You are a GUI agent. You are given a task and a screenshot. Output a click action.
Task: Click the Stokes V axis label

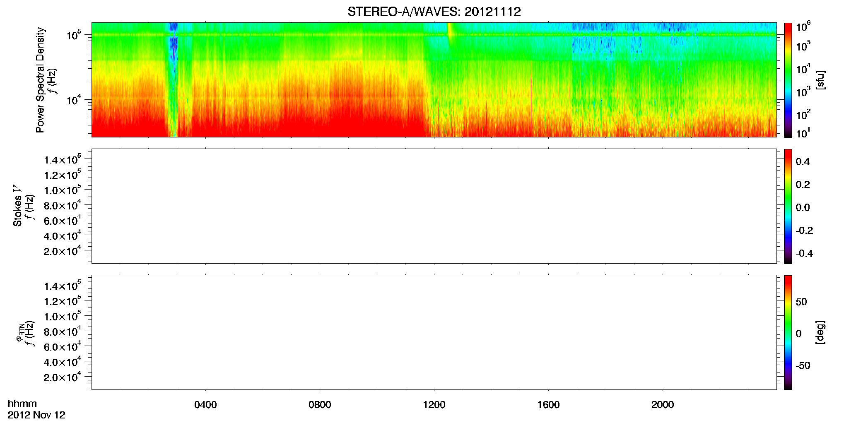click(x=17, y=206)
